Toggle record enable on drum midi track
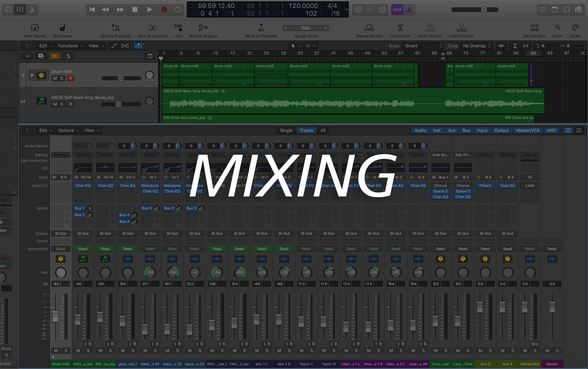588x369 pixels. tap(70, 78)
